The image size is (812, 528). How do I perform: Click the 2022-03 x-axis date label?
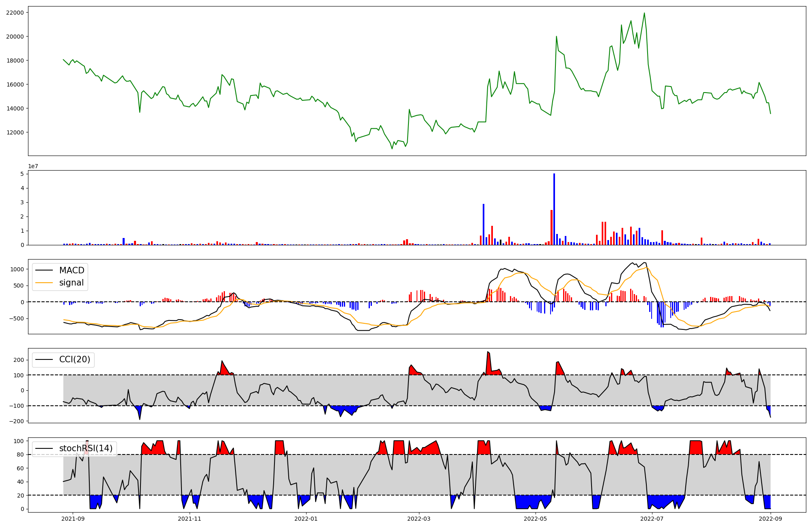(419, 519)
